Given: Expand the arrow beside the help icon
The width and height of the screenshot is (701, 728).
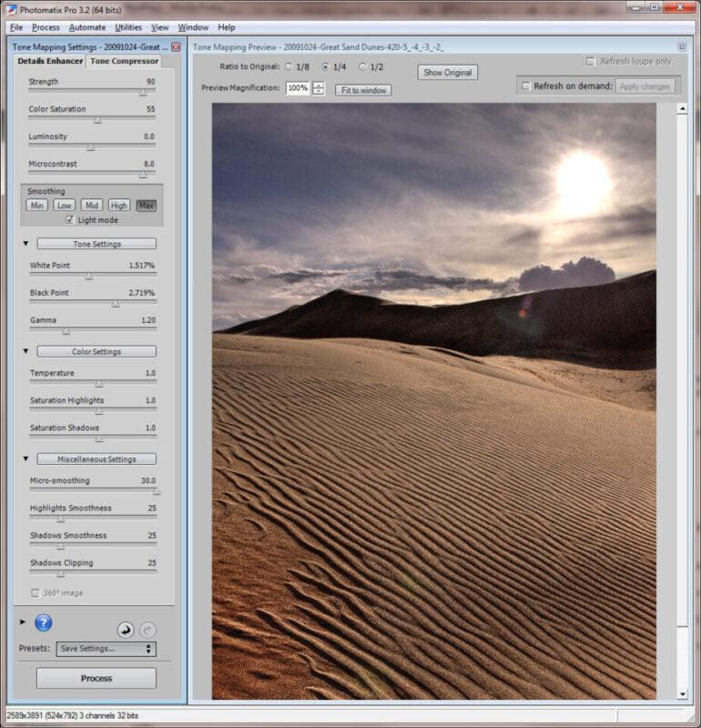Looking at the screenshot, I should pyautogui.click(x=23, y=622).
